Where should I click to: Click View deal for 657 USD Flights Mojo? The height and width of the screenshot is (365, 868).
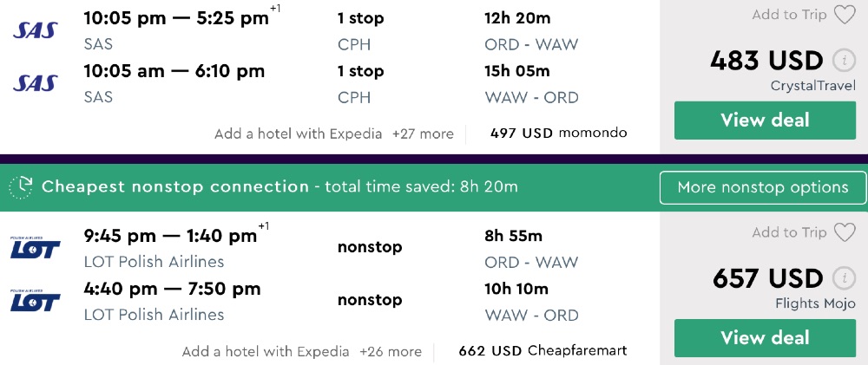[x=765, y=337]
